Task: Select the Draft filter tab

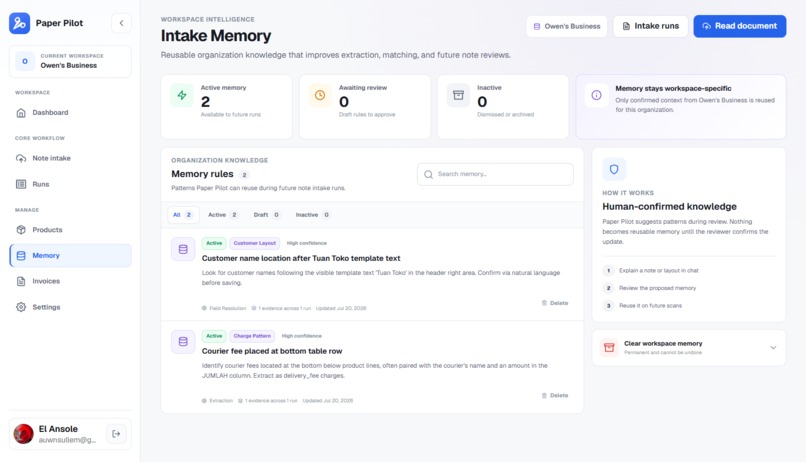Action: [x=266, y=215]
